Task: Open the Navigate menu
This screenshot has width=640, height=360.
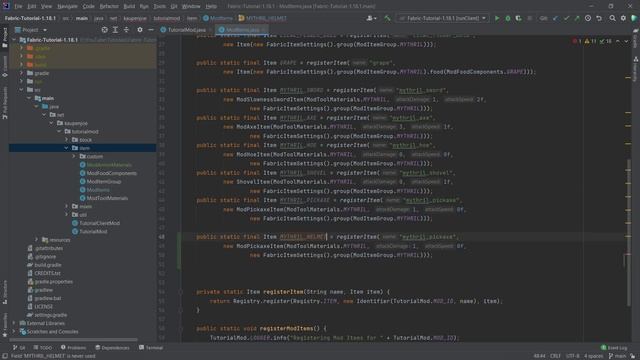Action: click(x=67, y=6)
